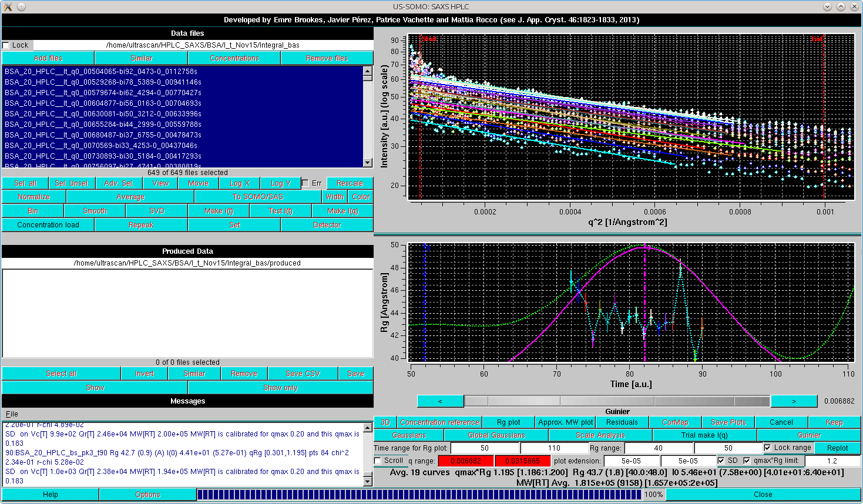Open Approx. MW plot

pos(566,422)
